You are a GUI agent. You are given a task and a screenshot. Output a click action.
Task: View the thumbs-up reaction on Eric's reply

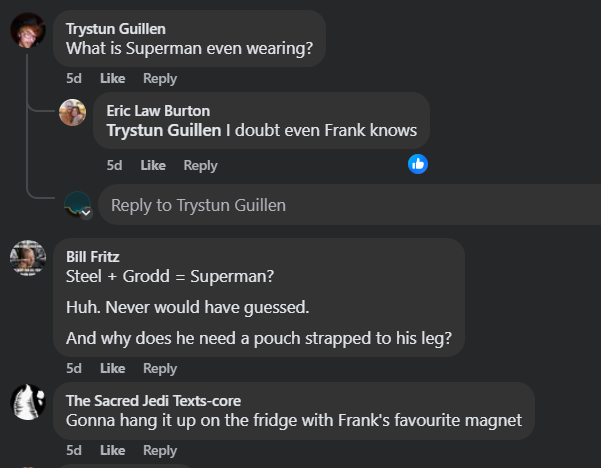click(418, 163)
